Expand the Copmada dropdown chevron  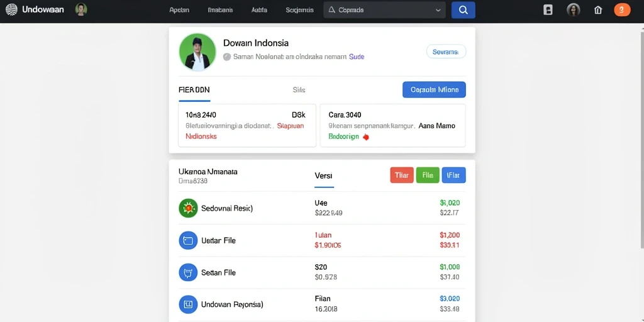coord(438,10)
